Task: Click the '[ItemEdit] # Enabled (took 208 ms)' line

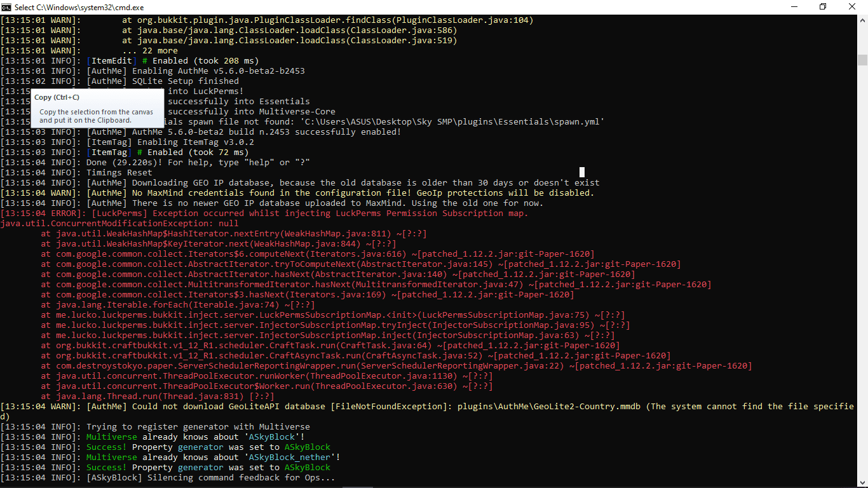Action: coord(130,61)
